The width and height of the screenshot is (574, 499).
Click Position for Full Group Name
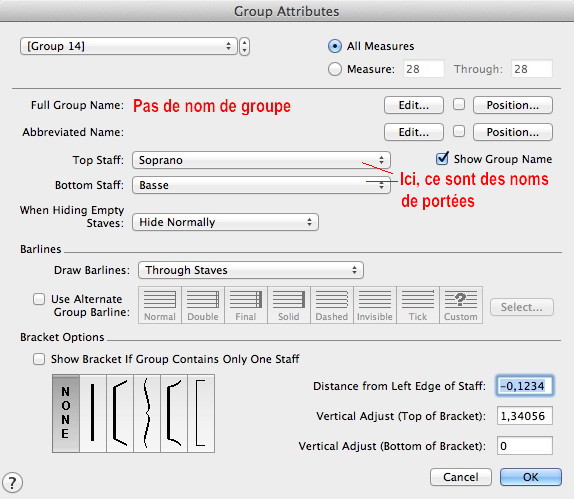tap(512, 105)
